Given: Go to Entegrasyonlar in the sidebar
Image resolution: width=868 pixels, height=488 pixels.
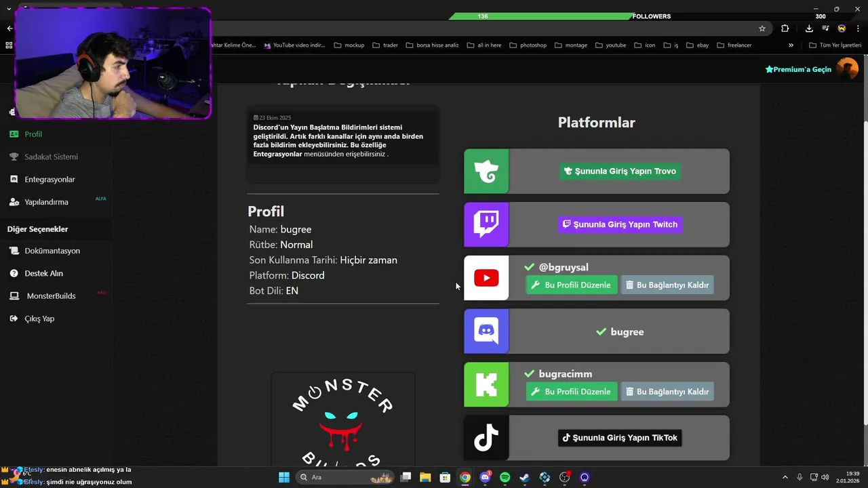Looking at the screenshot, I should (x=50, y=180).
